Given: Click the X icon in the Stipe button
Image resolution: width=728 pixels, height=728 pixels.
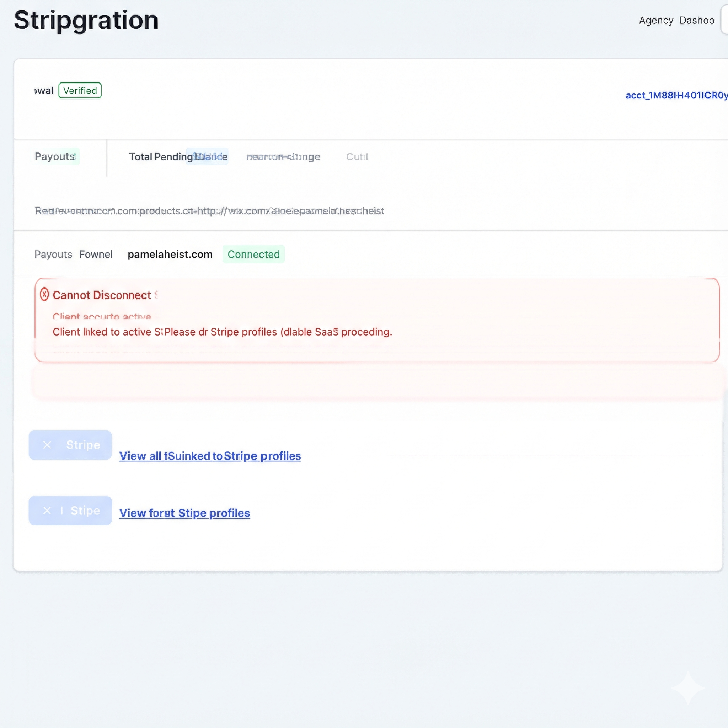Looking at the screenshot, I should point(47,510).
